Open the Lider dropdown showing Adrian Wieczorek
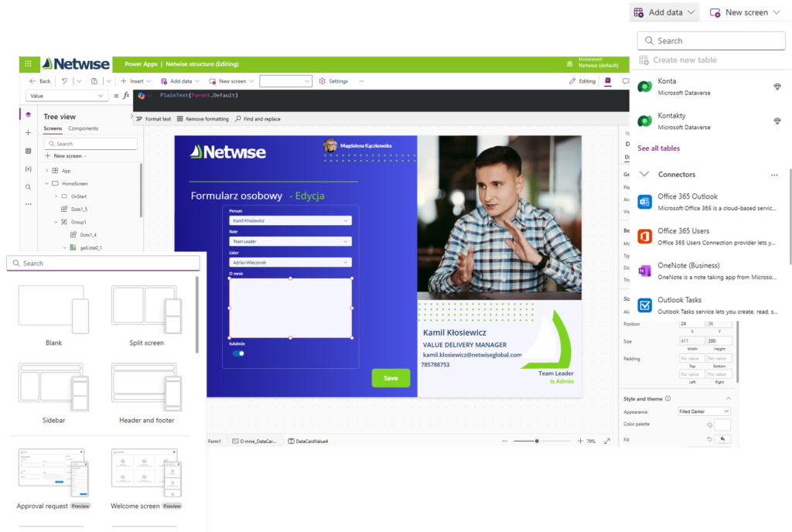Viewport: 792px width, 532px height. pyautogui.click(x=291, y=262)
